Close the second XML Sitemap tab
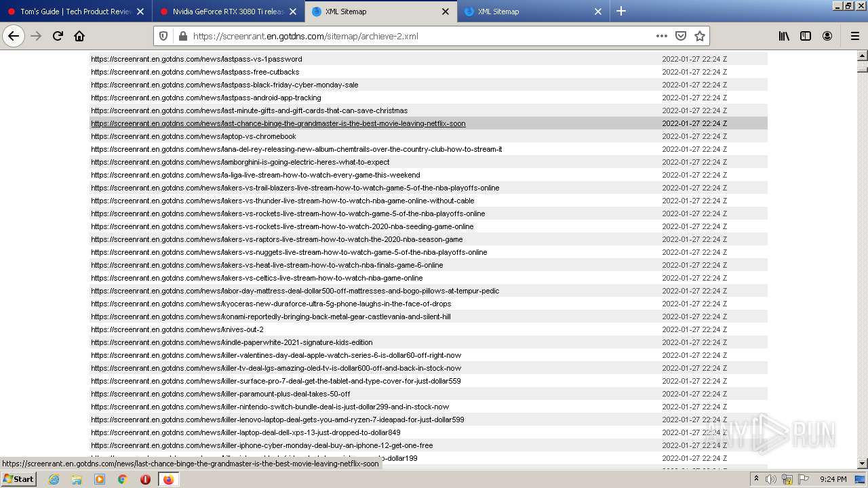The image size is (868, 488). (598, 12)
